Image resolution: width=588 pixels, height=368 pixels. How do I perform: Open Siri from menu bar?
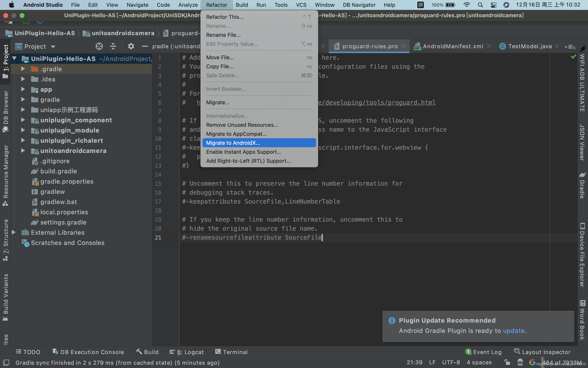click(506, 5)
